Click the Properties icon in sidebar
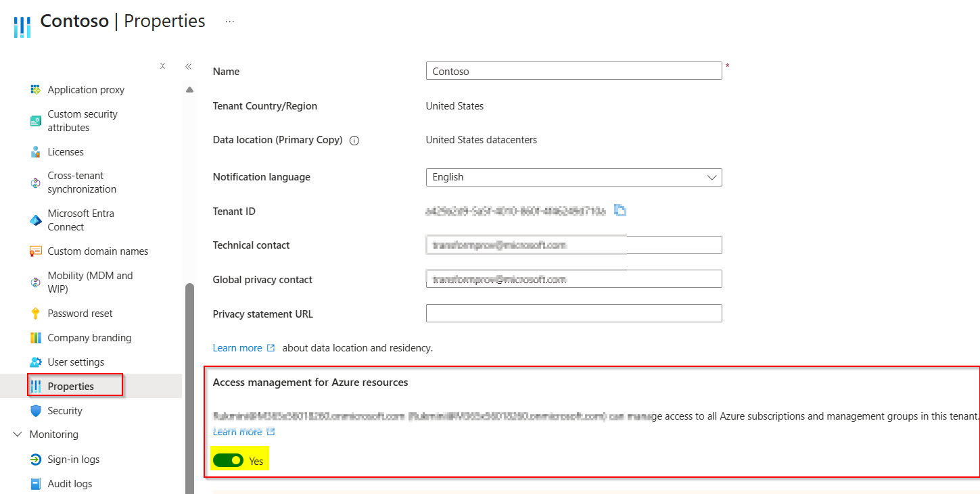Viewport: 980px width, 494px height. click(x=36, y=387)
